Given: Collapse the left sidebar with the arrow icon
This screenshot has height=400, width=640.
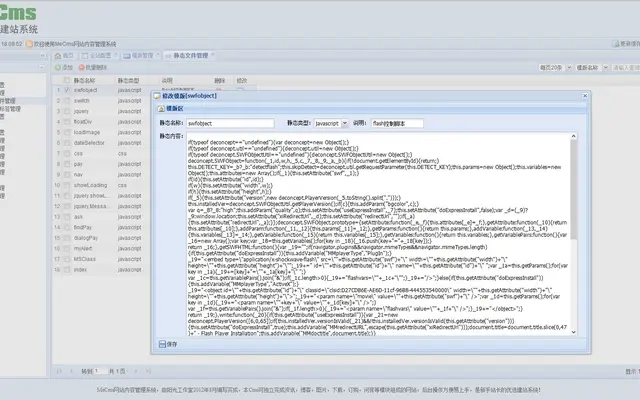Looking at the screenshot, I should [x=42, y=55].
